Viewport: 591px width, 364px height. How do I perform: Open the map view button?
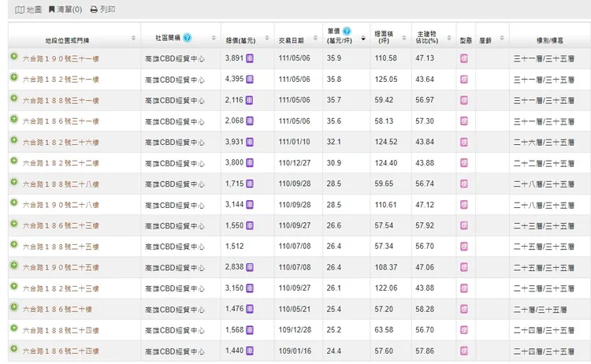(28, 9)
